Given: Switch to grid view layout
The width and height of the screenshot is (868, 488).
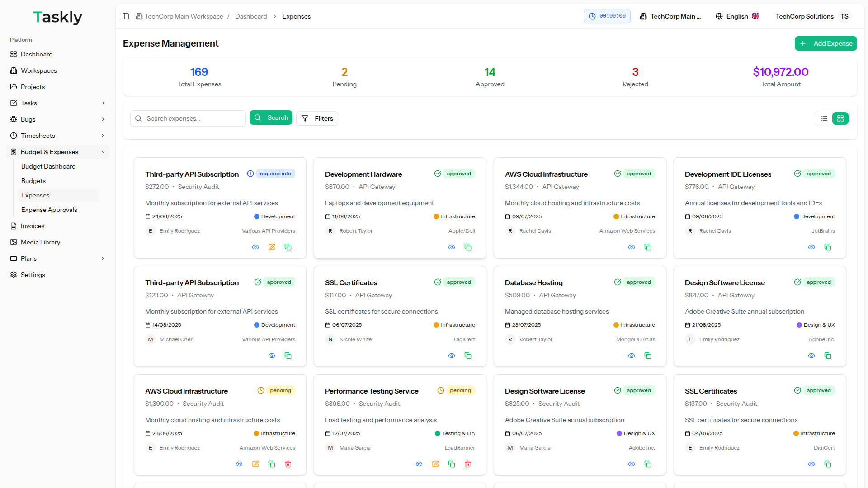Looking at the screenshot, I should [840, 118].
